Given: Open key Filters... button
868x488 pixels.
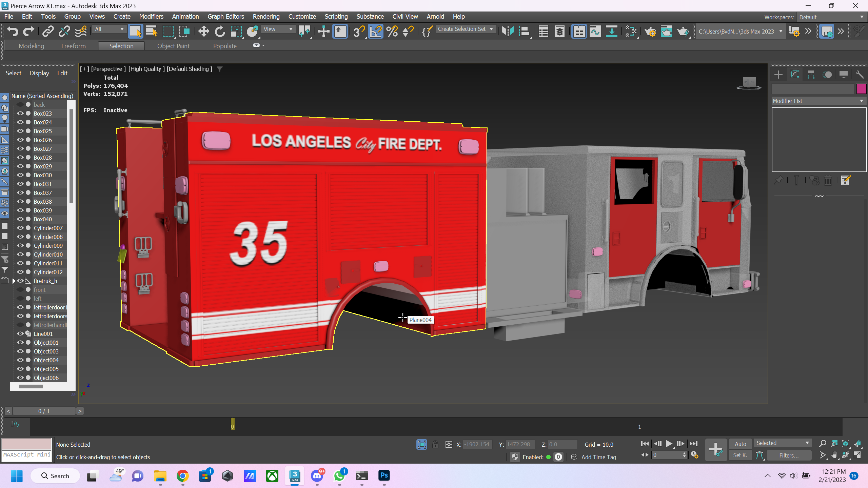Looking at the screenshot, I should (x=789, y=455).
